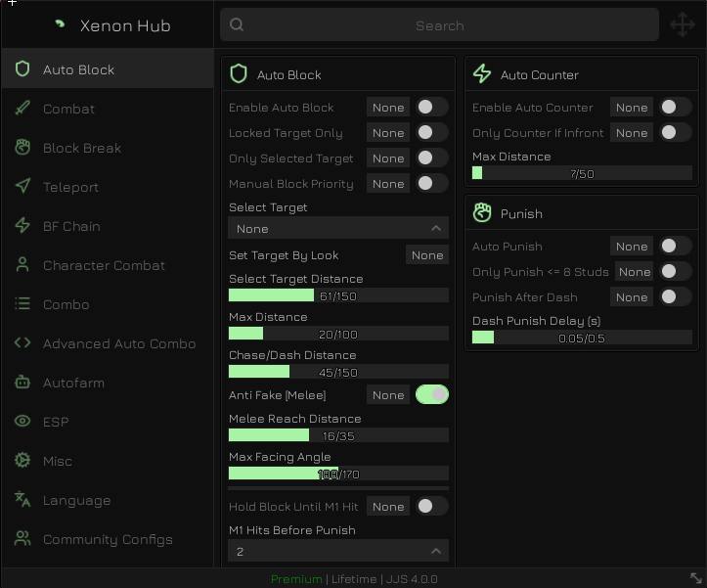Click None keybind for Punish After Dash
The width and height of the screenshot is (707, 588).
pyautogui.click(x=632, y=297)
